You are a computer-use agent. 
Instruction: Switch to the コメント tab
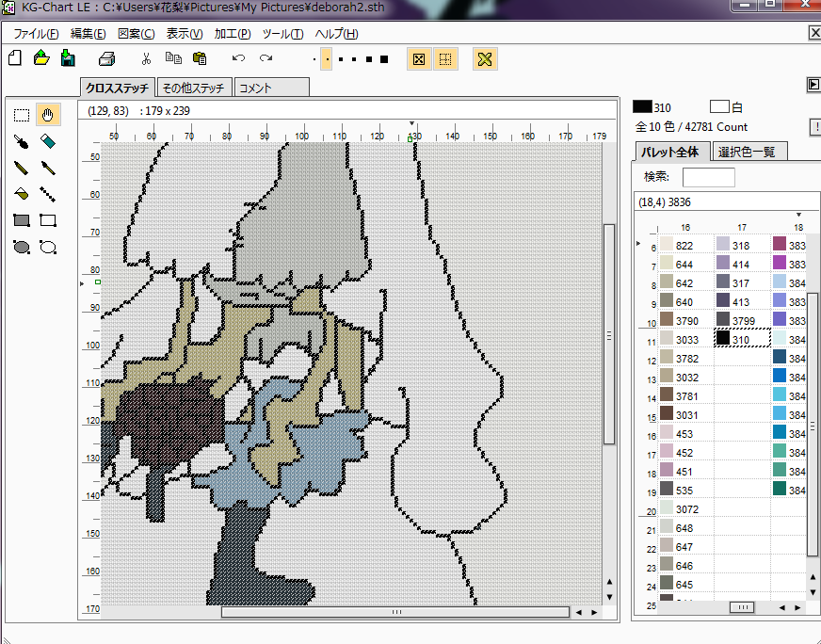pos(271,88)
